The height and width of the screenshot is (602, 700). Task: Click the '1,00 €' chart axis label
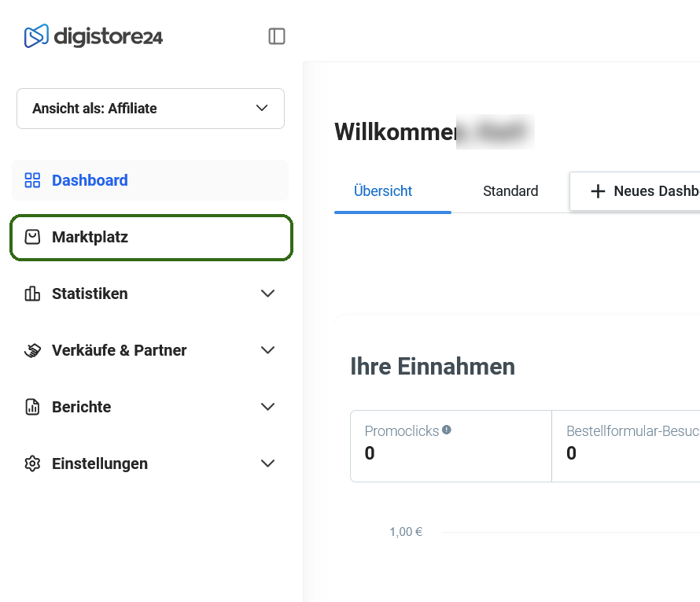[x=406, y=532]
